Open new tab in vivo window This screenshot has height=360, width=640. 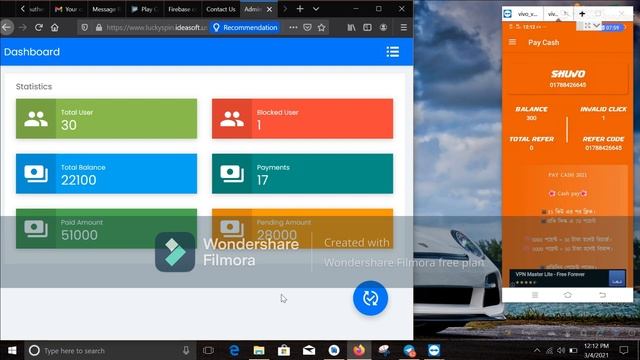coord(582,14)
